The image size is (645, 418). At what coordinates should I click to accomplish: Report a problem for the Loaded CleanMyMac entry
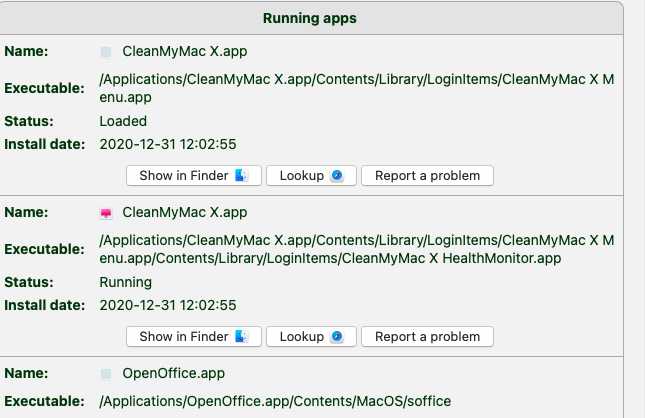(x=427, y=175)
